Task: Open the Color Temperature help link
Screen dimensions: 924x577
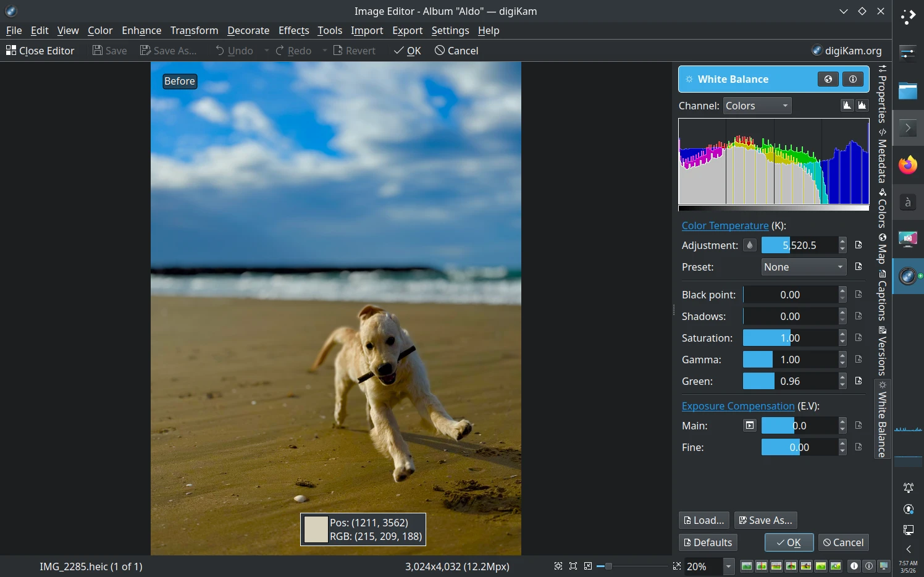Action: click(x=725, y=225)
